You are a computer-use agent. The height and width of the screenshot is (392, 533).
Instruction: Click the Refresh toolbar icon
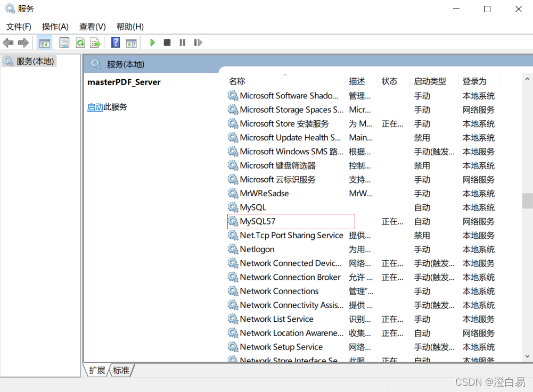point(80,43)
